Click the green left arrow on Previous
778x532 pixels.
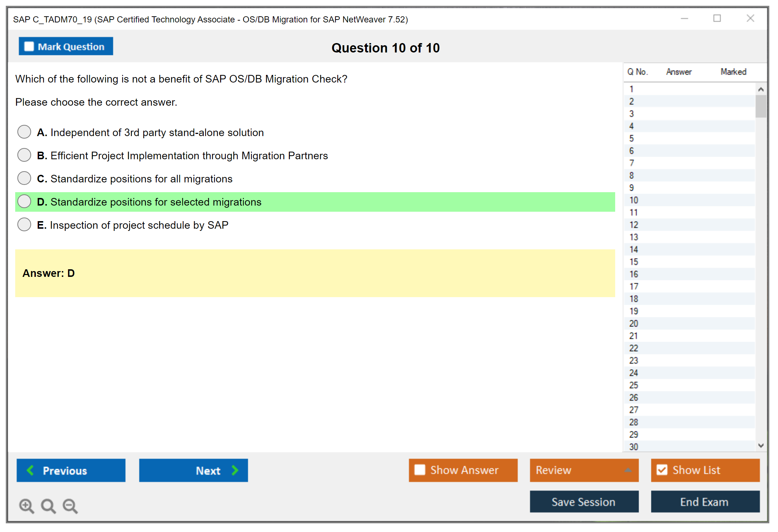30,470
